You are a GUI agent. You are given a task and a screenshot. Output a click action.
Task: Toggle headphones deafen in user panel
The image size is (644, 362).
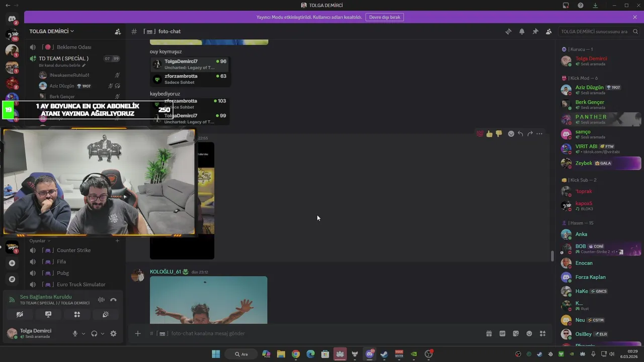coord(94,333)
